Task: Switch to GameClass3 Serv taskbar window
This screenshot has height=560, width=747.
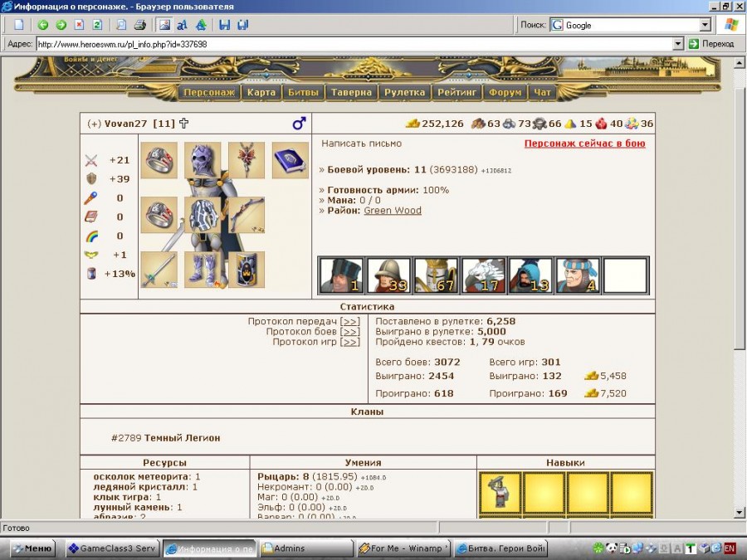Action: point(112,548)
